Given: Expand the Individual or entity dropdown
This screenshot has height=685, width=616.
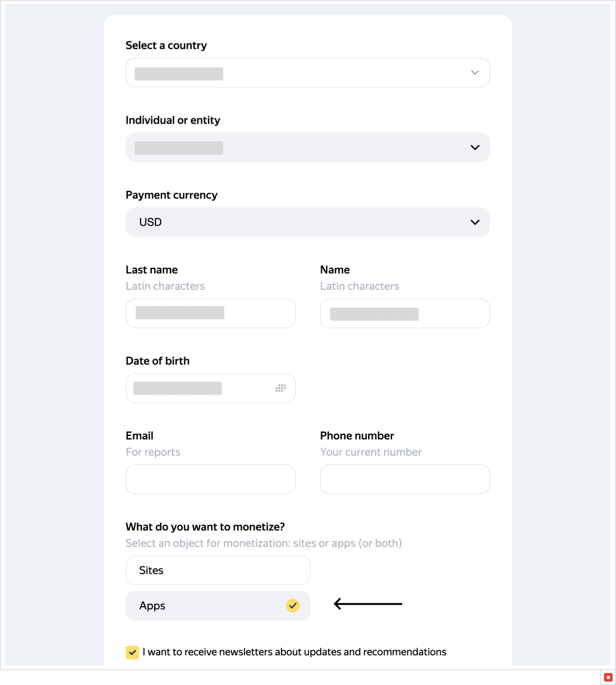Looking at the screenshot, I should pos(307,147).
